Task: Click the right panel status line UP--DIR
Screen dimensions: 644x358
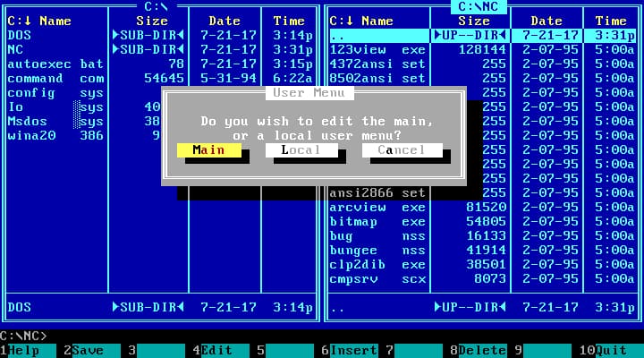Action: pos(483,308)
